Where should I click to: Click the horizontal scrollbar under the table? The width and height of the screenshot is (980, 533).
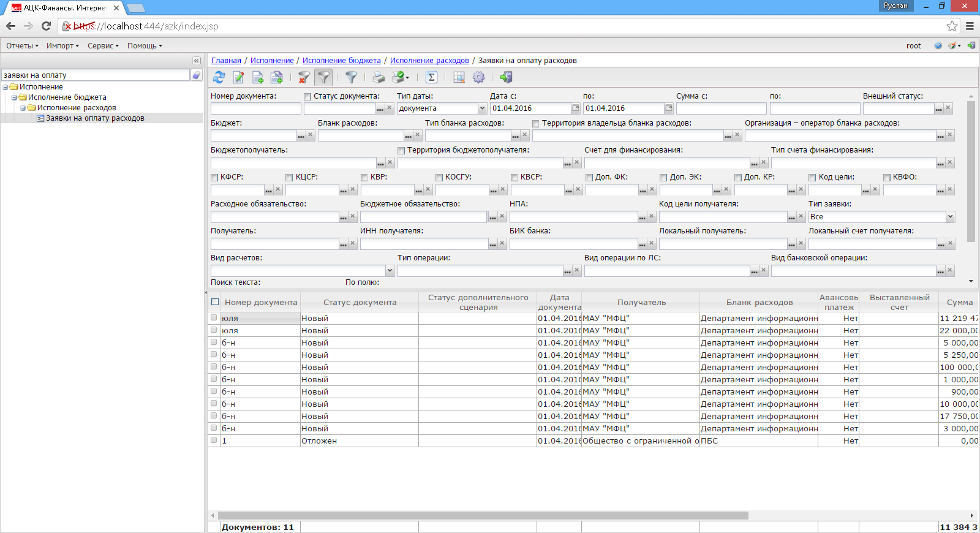pyautogui.click(x=483, y=515)
